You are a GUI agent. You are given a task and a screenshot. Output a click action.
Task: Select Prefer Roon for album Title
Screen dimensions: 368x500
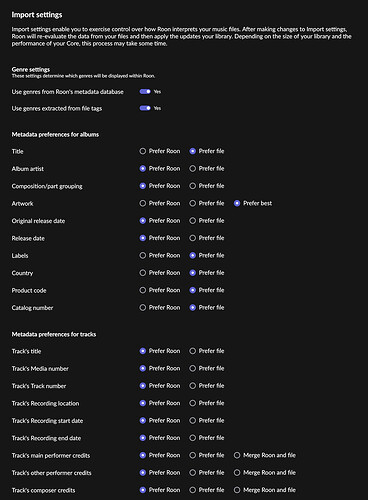coord(143,151)
